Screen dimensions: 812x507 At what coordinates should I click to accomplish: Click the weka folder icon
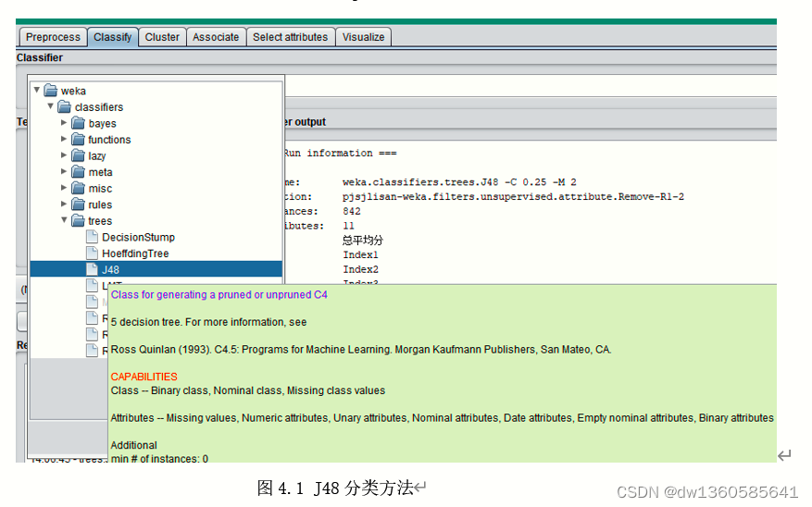point(51,91)
